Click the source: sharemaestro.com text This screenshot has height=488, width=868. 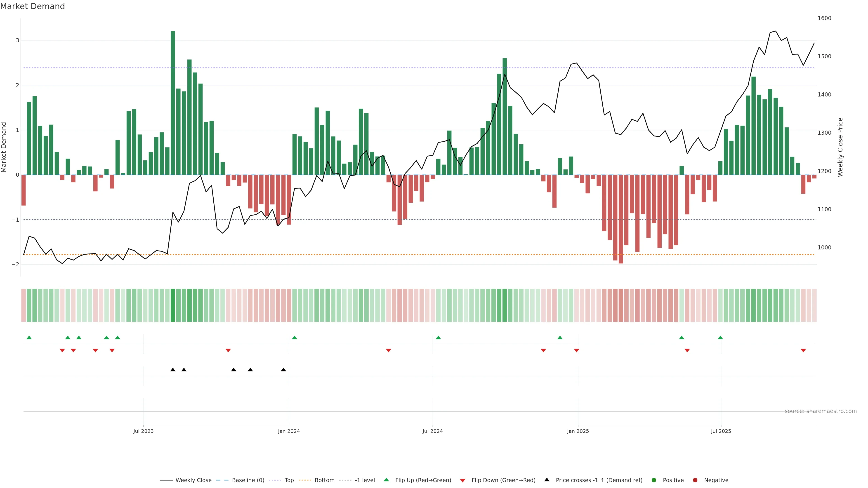tap(821, 411)
